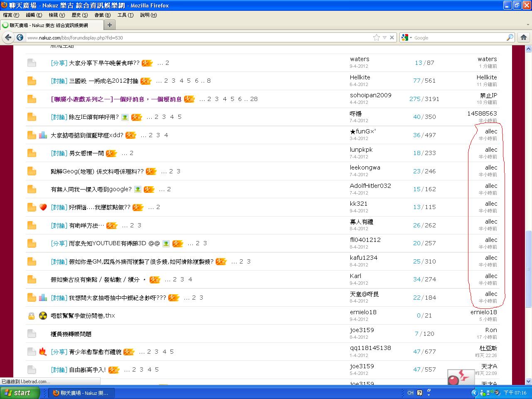Click the image attachment icon in the YOUTUBE 3D thread
Screen dimensions: 532x399
pyautogui.click(x=166, y=244)
